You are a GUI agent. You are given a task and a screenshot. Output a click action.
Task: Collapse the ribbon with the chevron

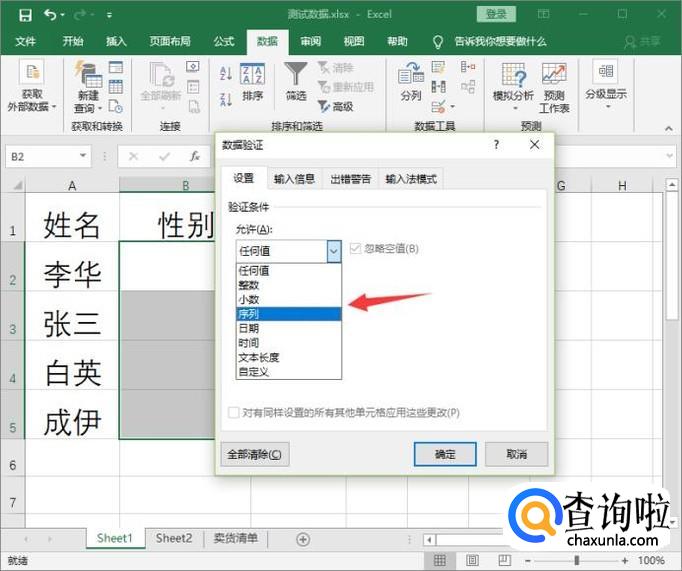tap(668, 128)
